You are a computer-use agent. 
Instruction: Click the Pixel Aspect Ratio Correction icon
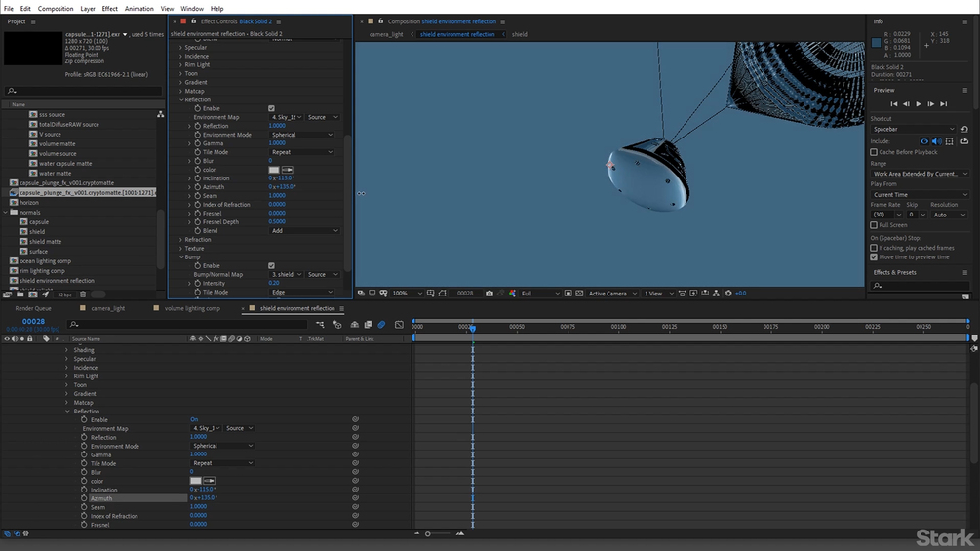coord(682,293)
